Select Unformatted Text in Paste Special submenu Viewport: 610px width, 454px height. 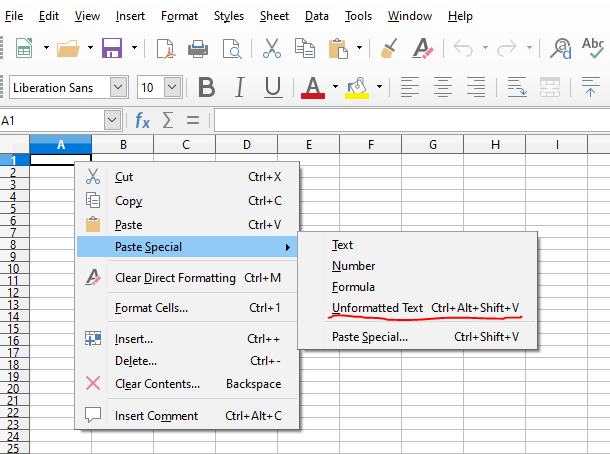pyautogui.click(x=378, y=308)
